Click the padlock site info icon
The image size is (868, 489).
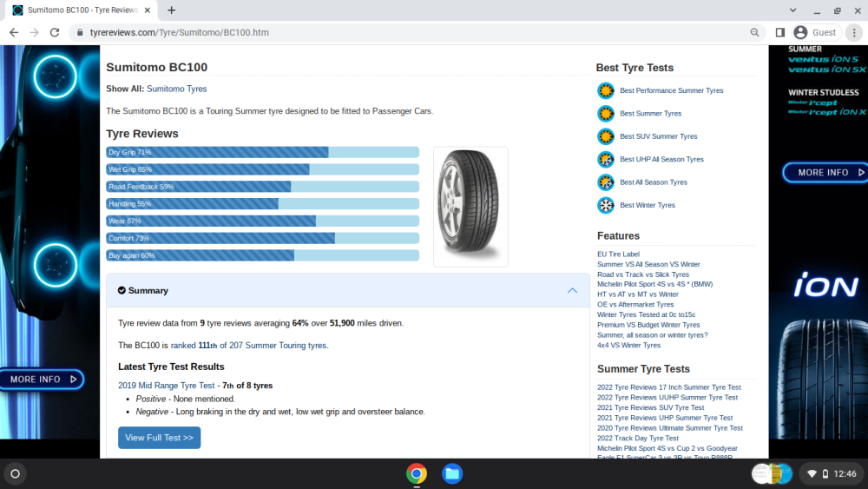point(80,33)
